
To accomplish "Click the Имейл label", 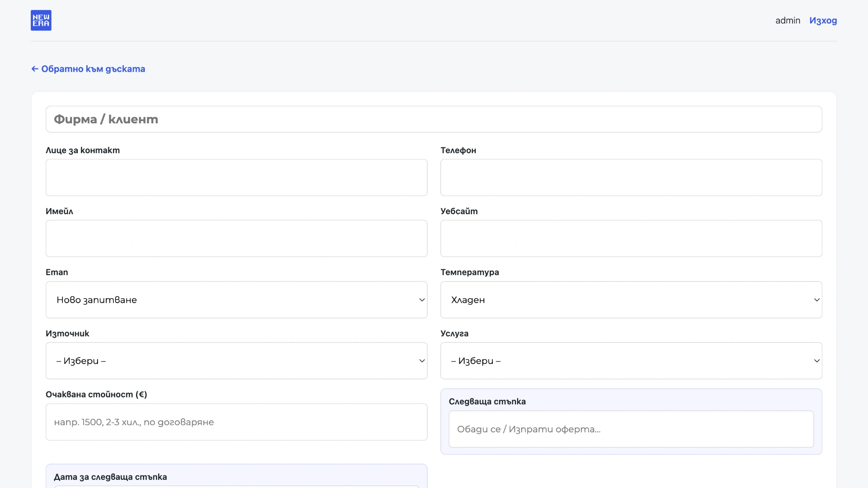I will 59,211.
